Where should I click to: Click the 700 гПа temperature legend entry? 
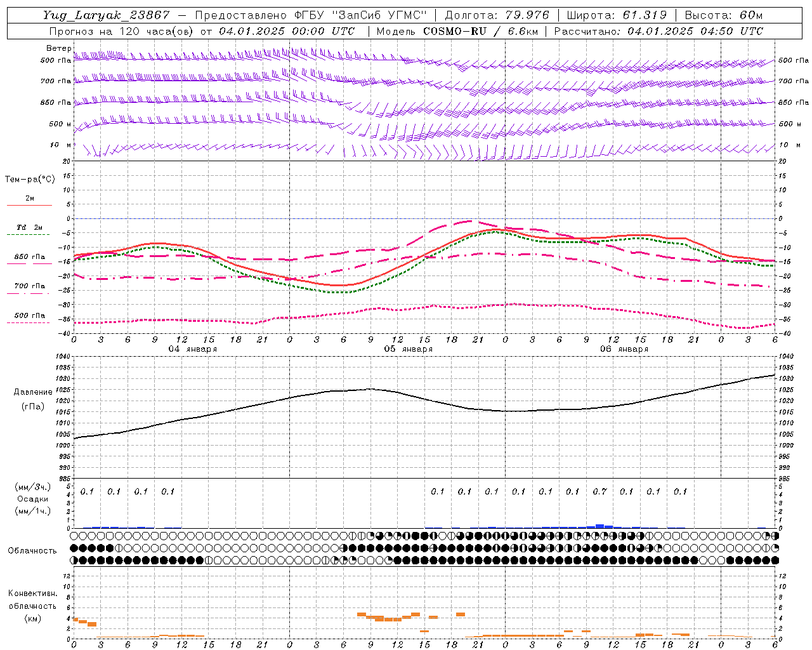pyautogui.click(x=29, y=286)
